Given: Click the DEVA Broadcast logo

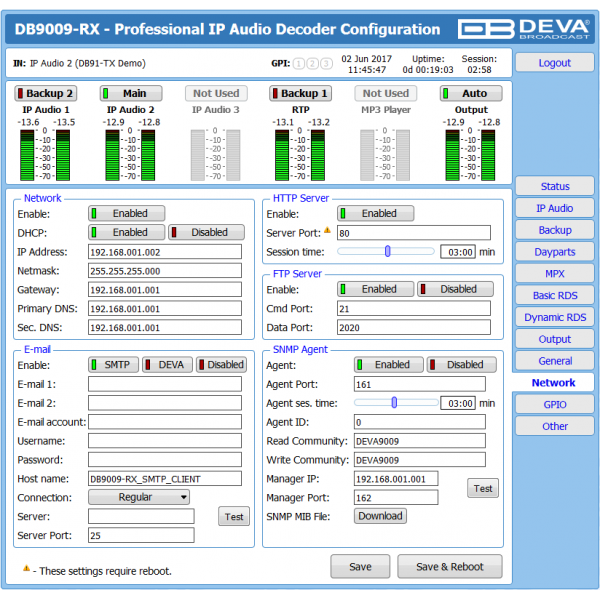Looking at the screenshot, I should 523,29.
